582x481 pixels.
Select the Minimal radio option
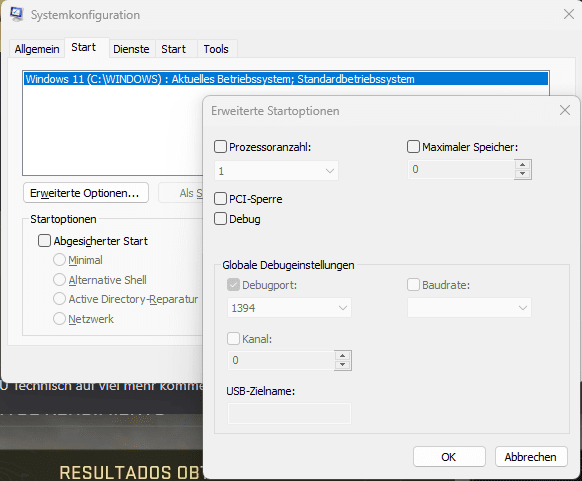[x=59, y=260]
